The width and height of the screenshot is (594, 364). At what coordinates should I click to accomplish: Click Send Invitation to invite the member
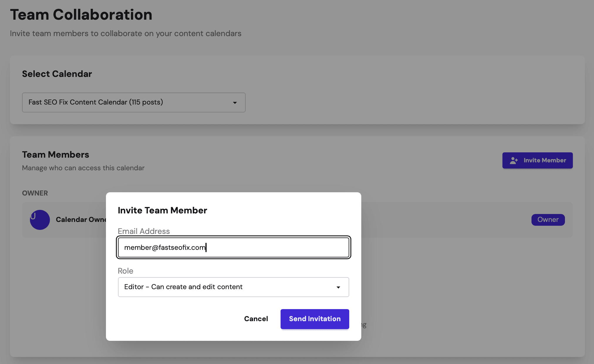click(315, 319)
